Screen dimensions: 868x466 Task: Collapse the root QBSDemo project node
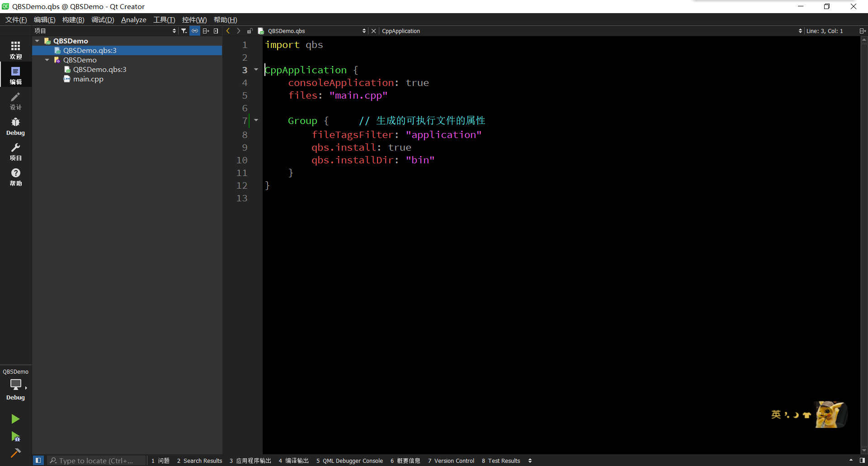pos(37,41)
